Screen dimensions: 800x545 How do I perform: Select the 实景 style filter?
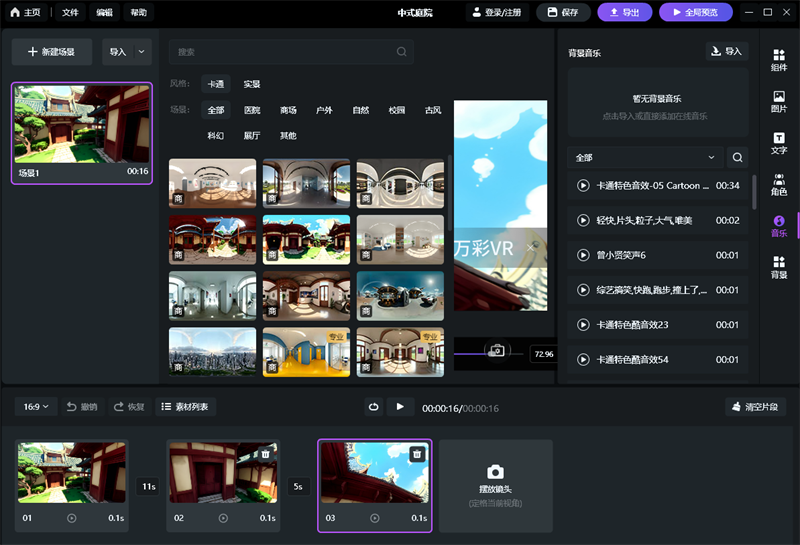[x=252, y=85]
